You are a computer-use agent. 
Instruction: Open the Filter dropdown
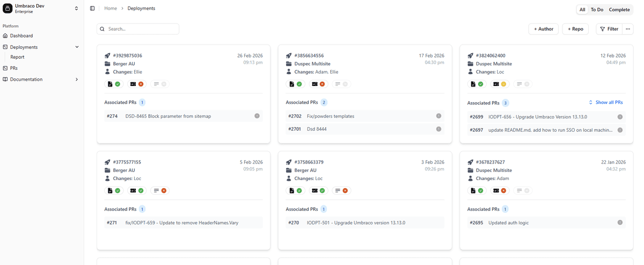coord(609,29)
